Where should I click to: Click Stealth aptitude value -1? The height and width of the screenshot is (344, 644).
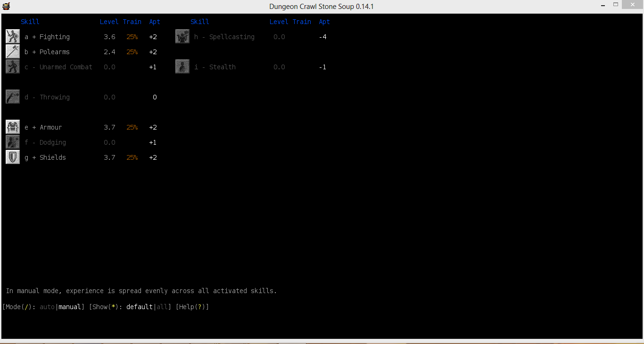(322, 67)
